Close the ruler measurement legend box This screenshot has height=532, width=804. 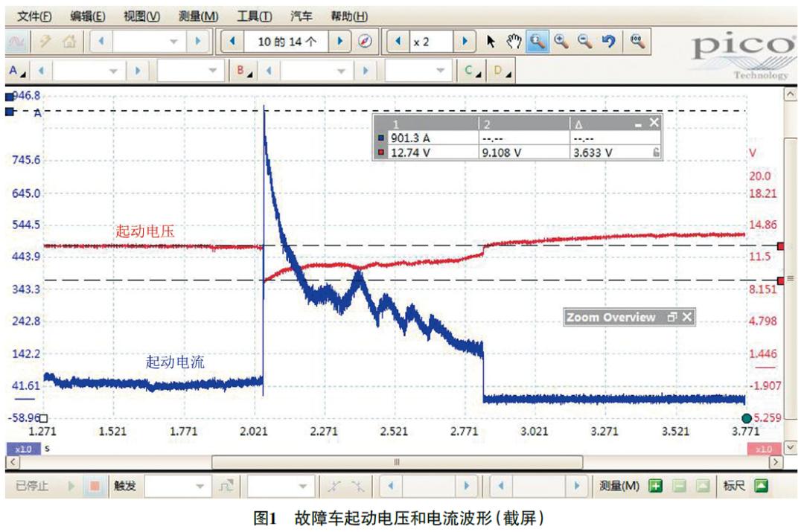click(x=654, y=123)
